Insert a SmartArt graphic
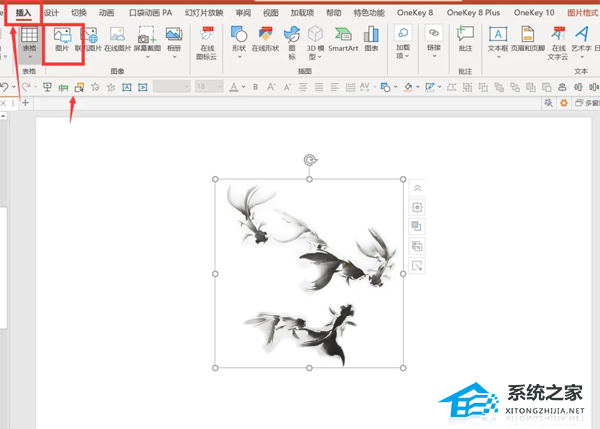This screenshot has width=600, height=429. pyautogui.click(x=343, y=39)
